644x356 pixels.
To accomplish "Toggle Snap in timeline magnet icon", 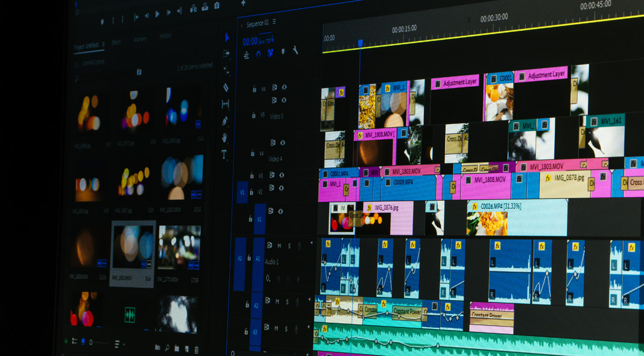I will 258,54.
